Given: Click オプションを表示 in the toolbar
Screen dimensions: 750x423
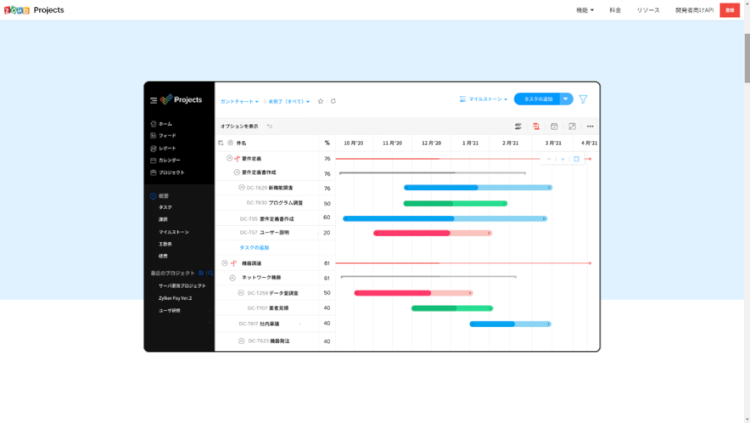Looking at the screenshot, I should pyautogui.click(x=239, y=126).
